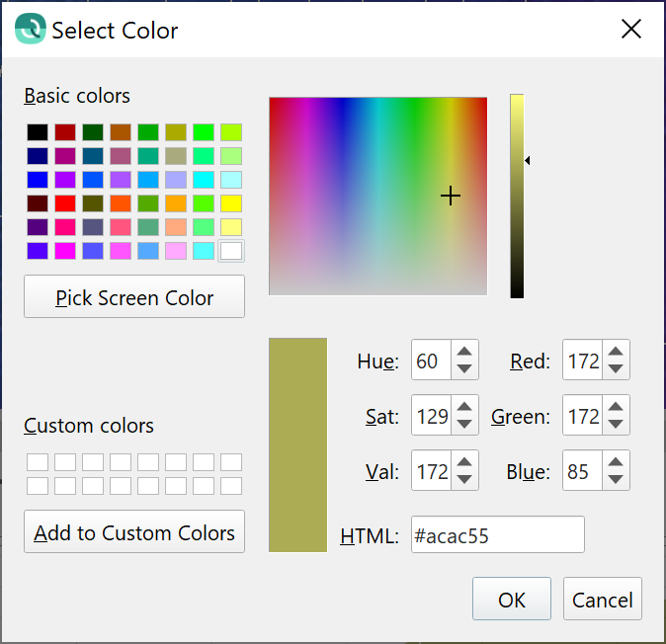Select the black basic color swatch
The width and height of the screenshot is (666, 644).
tap(38, 132)
